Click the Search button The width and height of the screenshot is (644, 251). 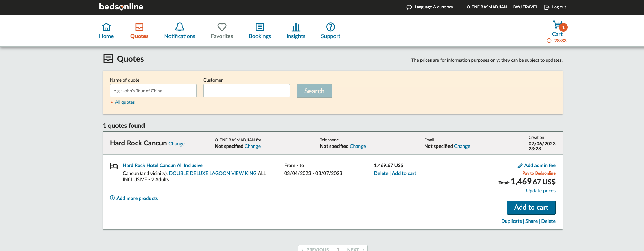314,91
